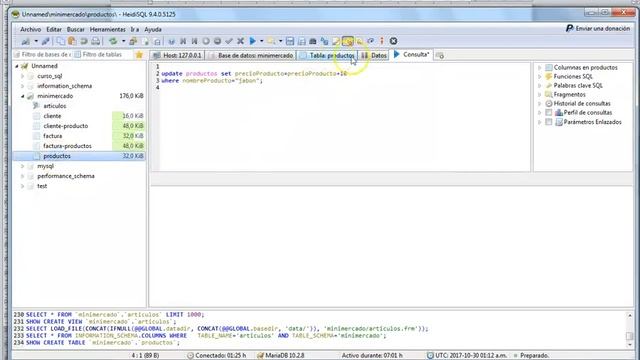This screenshot has height=360, width=640.
Task: Expand the information_schema database node
Action: [22, 86]
